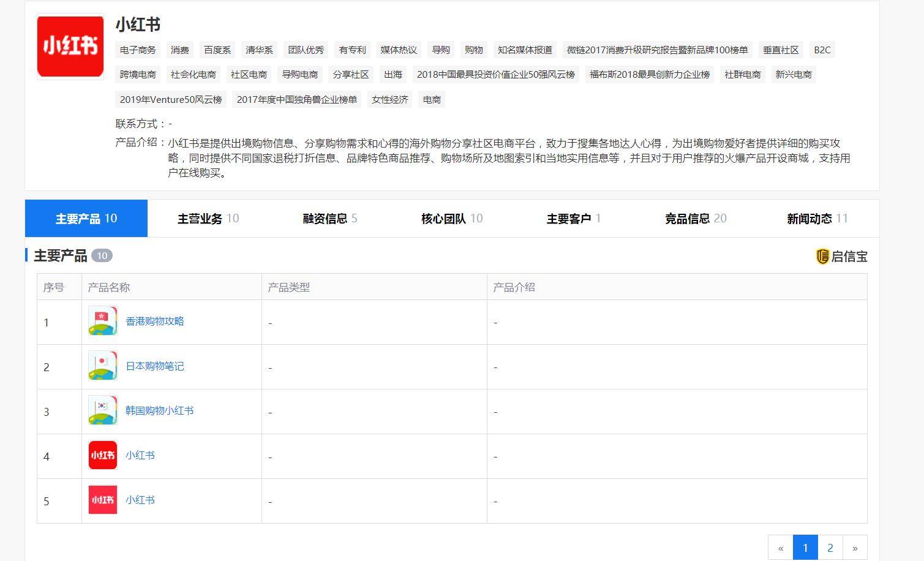Click the next page » button

coord(855,548)
